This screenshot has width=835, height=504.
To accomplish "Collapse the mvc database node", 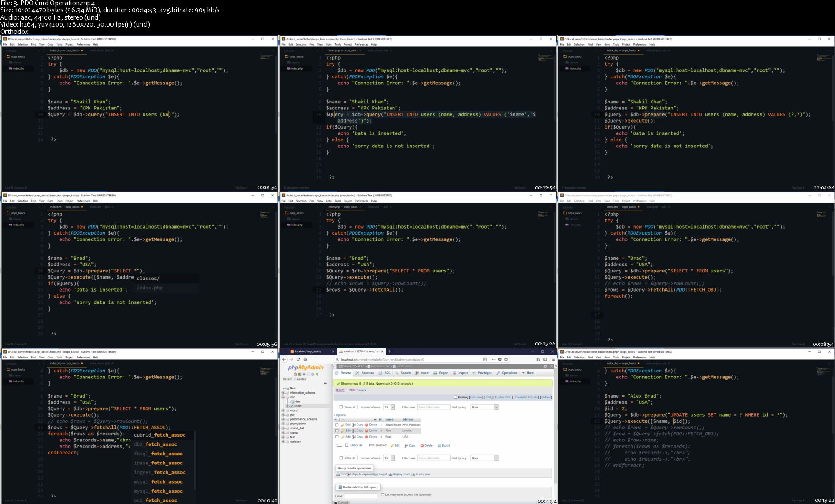I will (284, 397).
